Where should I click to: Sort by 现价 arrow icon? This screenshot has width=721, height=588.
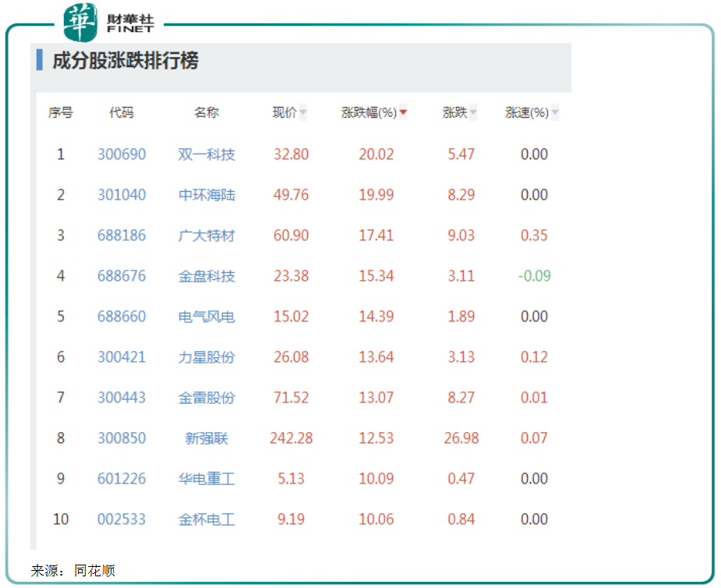click(302, 112)
